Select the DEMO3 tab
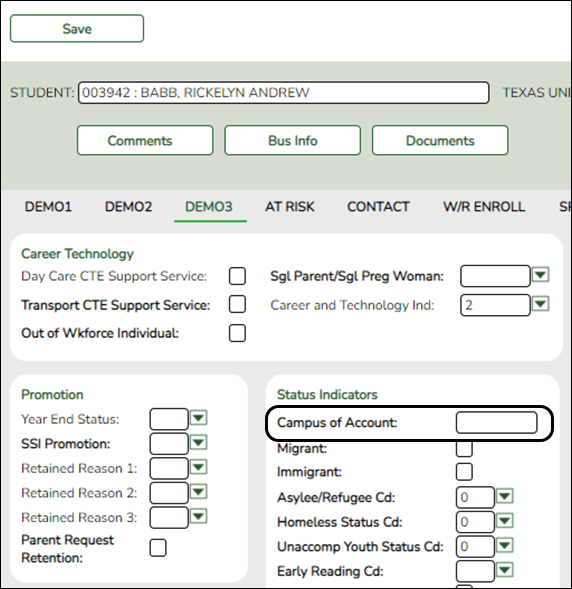572x589 pixels. 209,207
